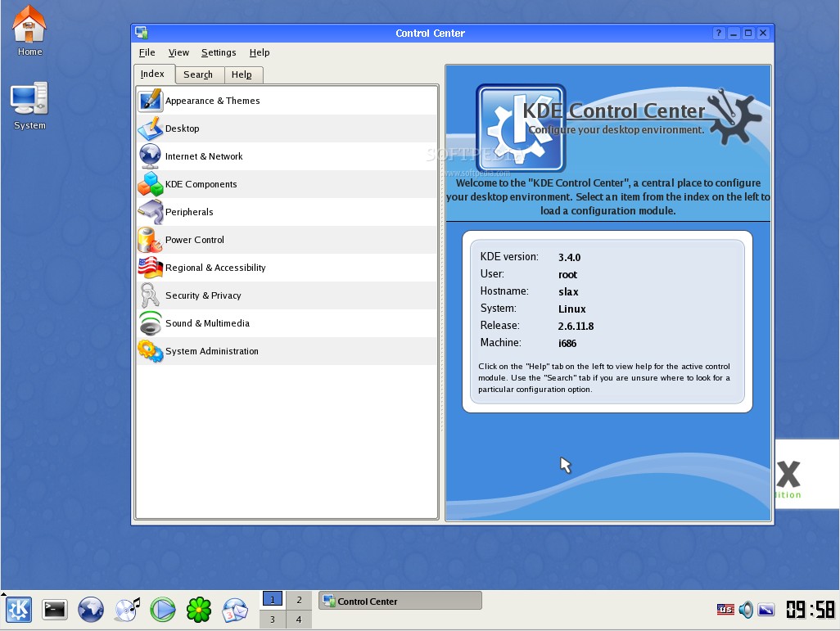Switch to virtual desktop 3
Screen dimensions: 840x631
pyautogui.click(x=272, y=620)
